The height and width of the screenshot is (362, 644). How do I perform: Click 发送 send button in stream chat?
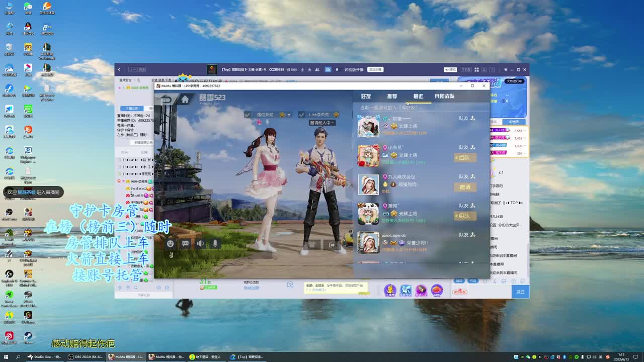(520, 292)
